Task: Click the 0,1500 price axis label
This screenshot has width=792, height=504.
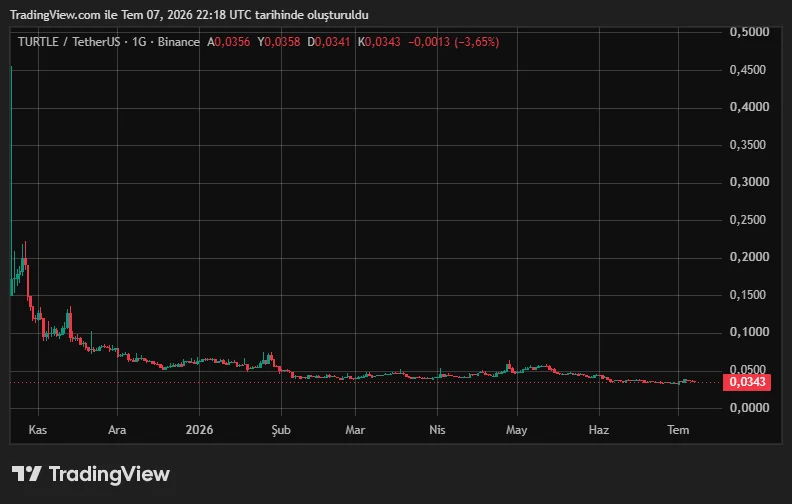Action: pyautogui.click(x=748, y=294)
